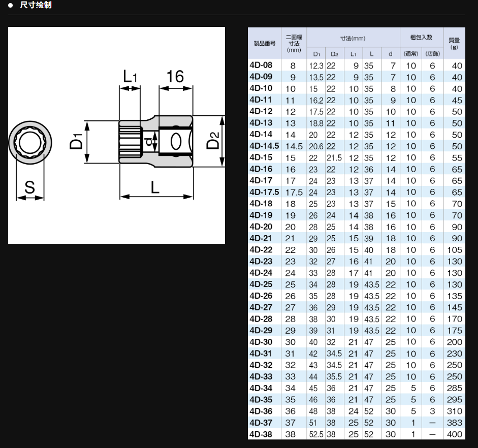The width and height of the screenshot is (478, 448).
Task: Click the 梱包入数 header cell
Action: 421,38
